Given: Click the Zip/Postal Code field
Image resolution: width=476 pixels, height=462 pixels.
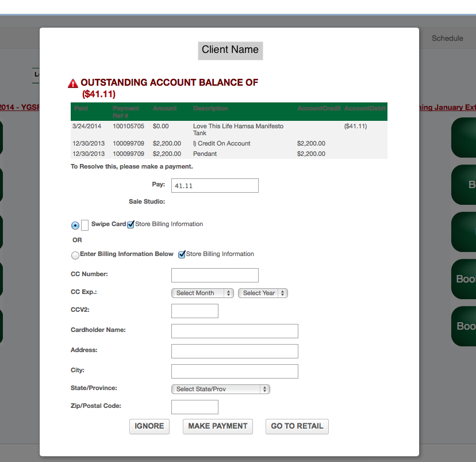Looking at the screenshot, I should (194, 407).
